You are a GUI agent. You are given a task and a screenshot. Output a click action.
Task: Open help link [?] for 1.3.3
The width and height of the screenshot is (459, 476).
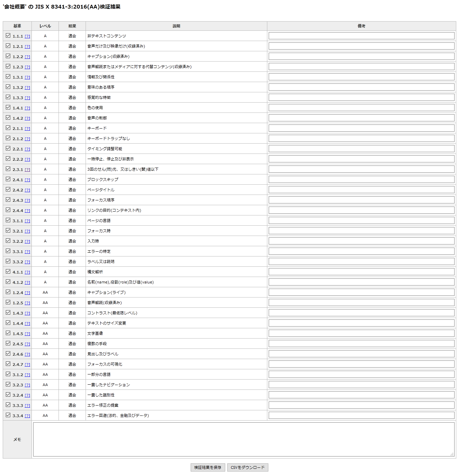pos(27,98)
